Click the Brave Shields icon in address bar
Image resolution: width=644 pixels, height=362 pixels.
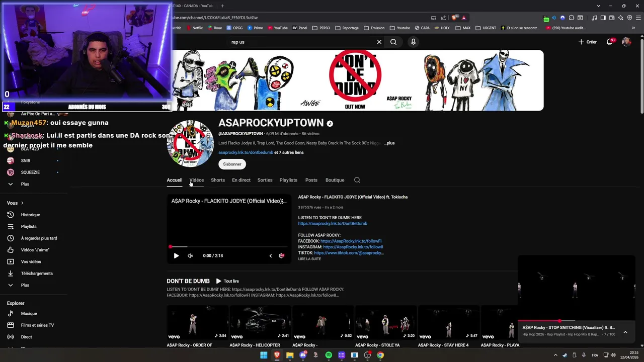[455, 18]
